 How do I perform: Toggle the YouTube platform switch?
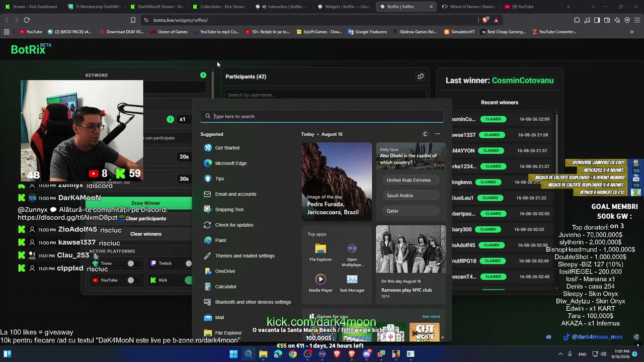[133, 280]
